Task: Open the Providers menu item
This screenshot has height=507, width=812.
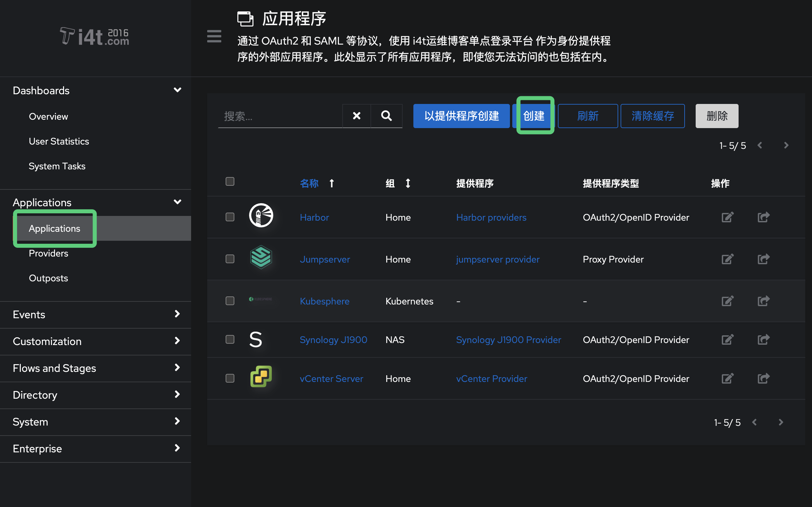Action: coord(49,253)
